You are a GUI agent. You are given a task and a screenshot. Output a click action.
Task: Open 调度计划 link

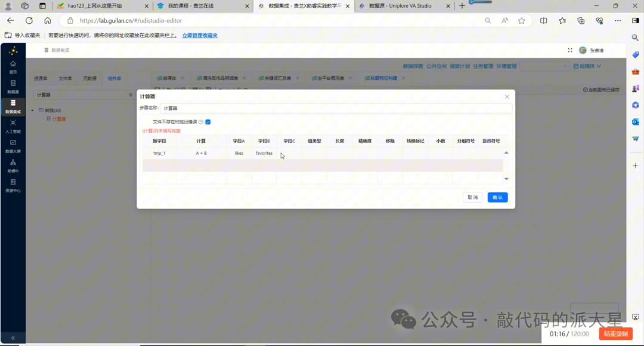(x=460, y=66)
